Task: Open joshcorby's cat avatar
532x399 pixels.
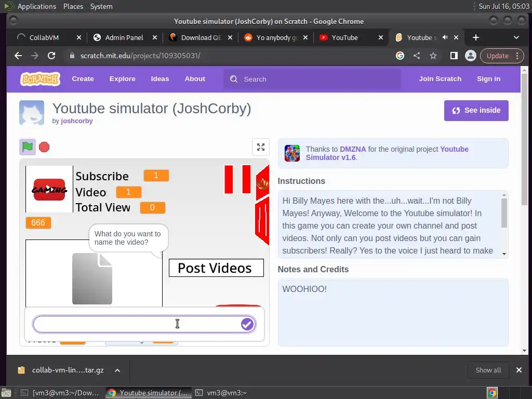Action: 32,113
